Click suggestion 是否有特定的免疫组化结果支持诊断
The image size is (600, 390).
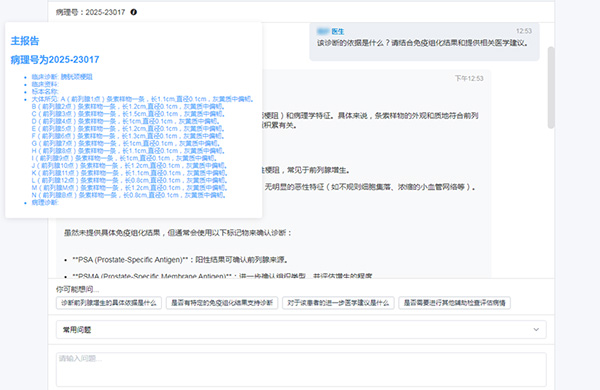pos(222,303)
